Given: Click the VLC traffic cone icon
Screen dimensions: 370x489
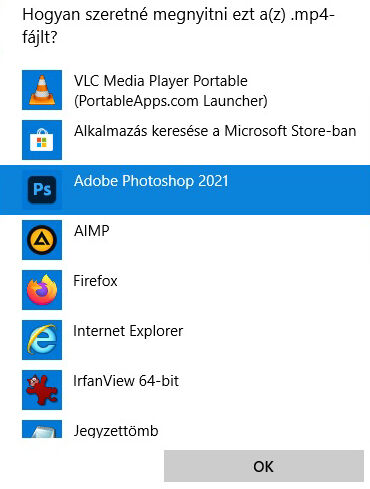Looking at the screenshot, I should point(42,90).
